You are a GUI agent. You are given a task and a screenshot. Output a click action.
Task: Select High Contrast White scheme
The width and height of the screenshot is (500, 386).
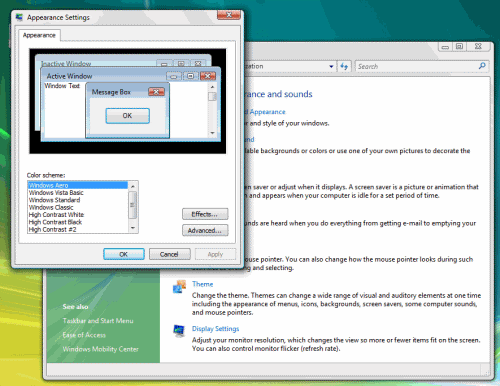[x=78, y=215]
